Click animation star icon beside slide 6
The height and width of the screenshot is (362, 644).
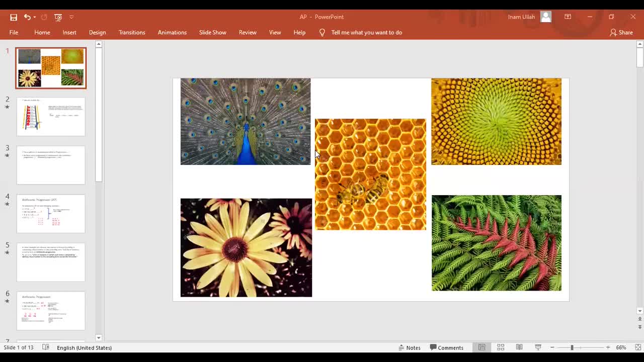(8, 301)
